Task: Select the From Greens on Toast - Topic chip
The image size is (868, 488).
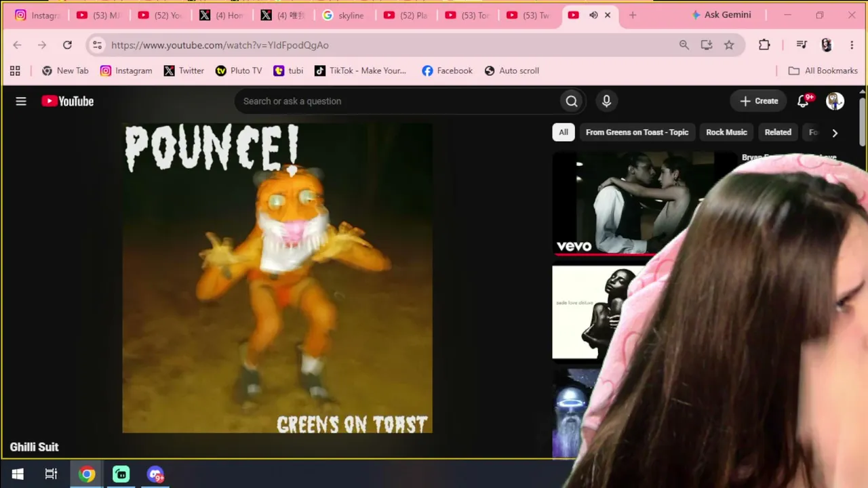Action: (637, 132)
